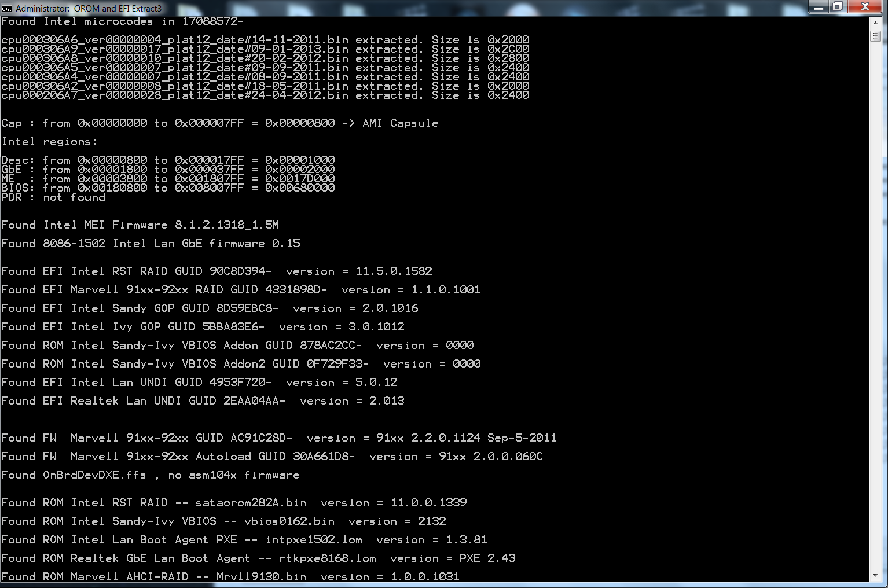Select the cpu000306A8 microcode line
This screenshot has width=888, height=588.
[x=265, y=58]
